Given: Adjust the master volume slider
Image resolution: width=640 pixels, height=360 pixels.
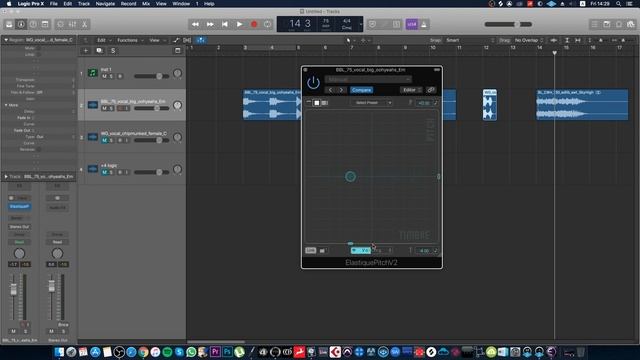Looking at the screenshot, I should (x=508, y=24).
